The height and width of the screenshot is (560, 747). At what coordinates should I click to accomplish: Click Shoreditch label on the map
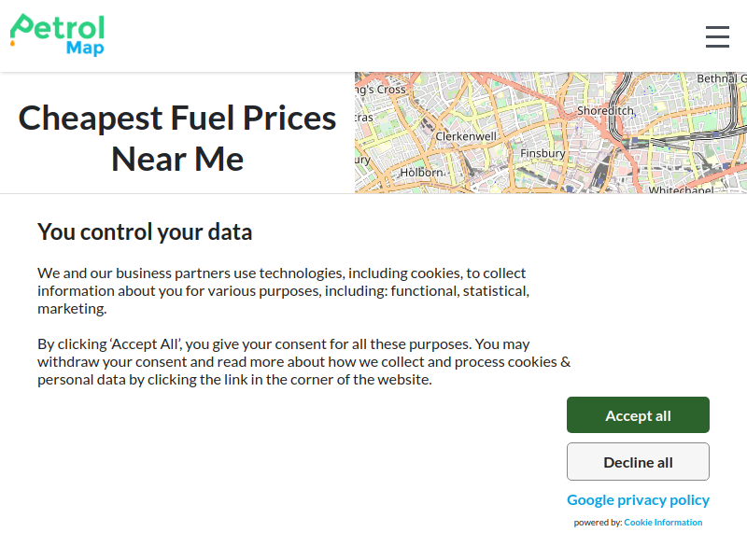pos(605,110)
